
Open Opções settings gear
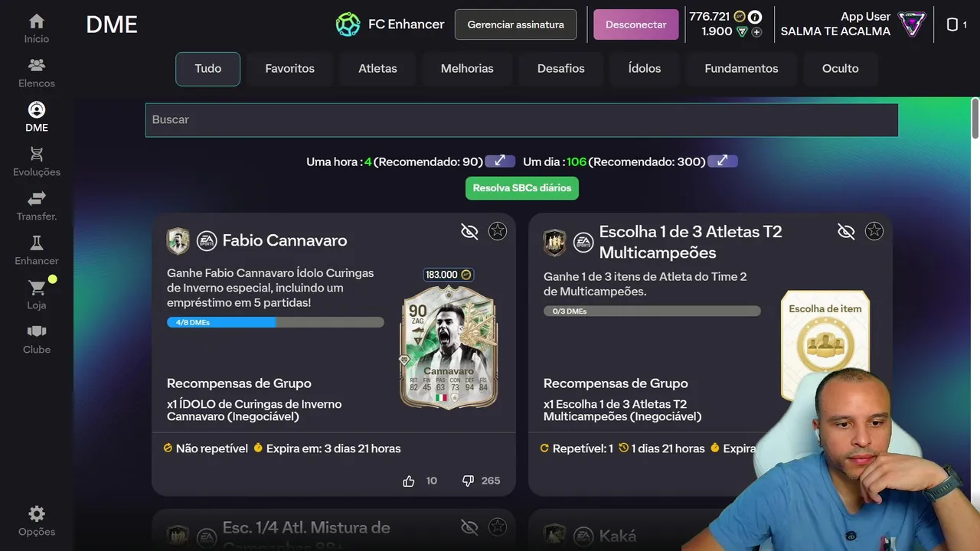(x=36, y=514)
